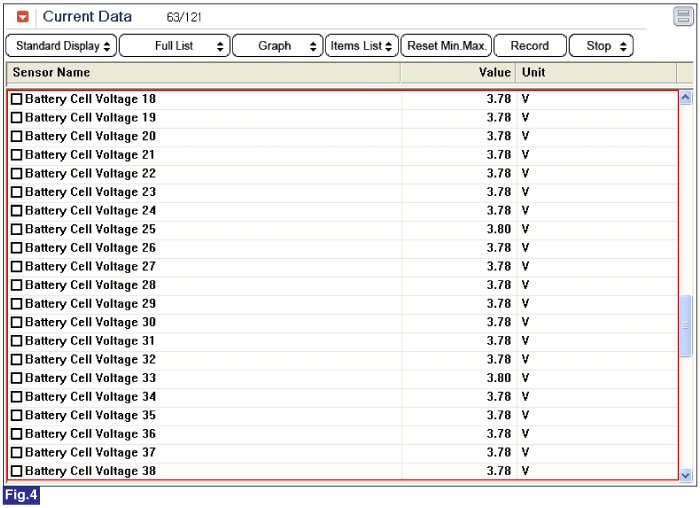Expand the Full List dropdown
700x508 pixels.
(x=174, y=46)
